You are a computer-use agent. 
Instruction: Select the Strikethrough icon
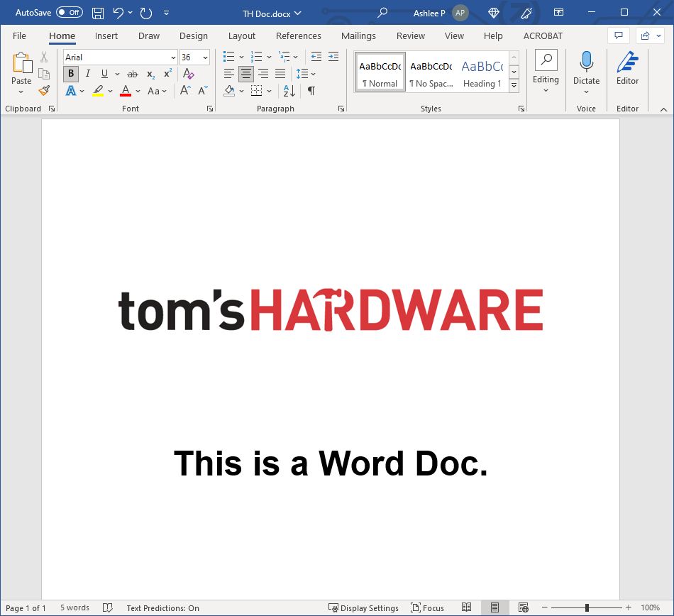pos(133,74)
